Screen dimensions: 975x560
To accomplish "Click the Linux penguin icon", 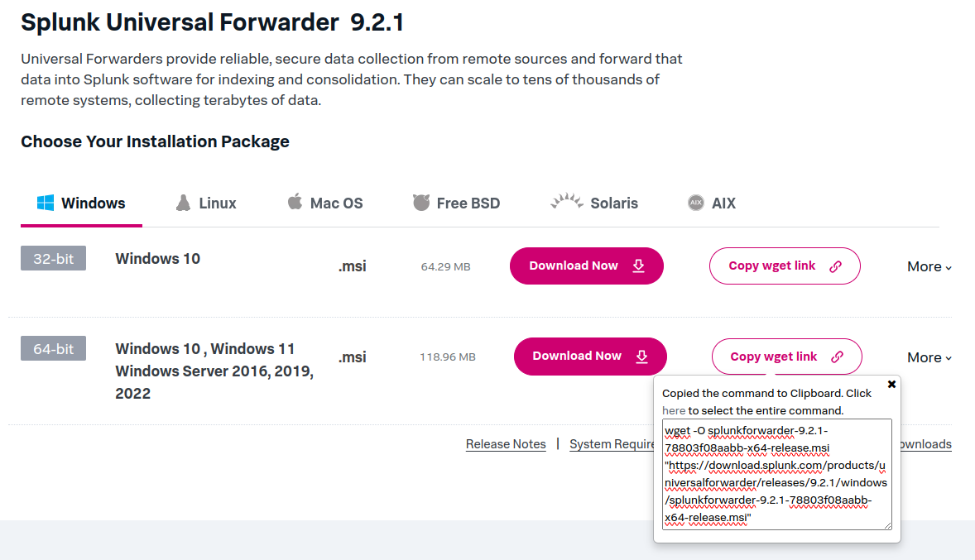I will coord(184,203).
